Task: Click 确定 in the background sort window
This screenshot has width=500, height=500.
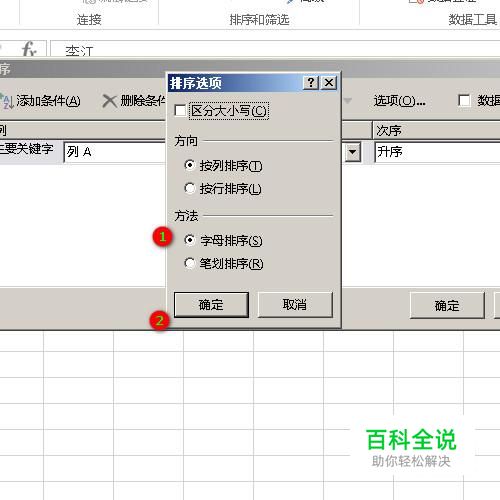Action: click(447, 306)
